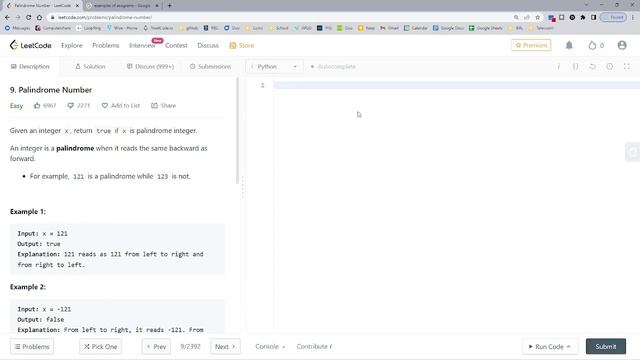Viewport: 640px width, 360px height.
Task: Toggle Autocomplete option
Action: click(x=333, y=67)
